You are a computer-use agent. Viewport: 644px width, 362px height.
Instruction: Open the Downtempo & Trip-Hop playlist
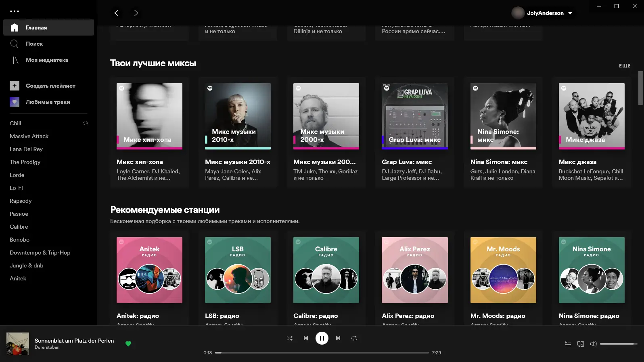(x=40, y=253)
